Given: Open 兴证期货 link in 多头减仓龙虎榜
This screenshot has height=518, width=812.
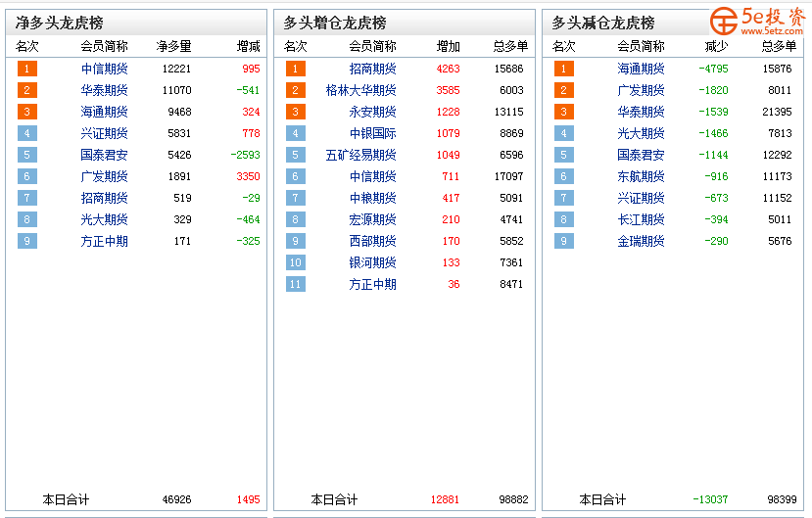Looking at the screenshot, I should (x=642, y=198).
